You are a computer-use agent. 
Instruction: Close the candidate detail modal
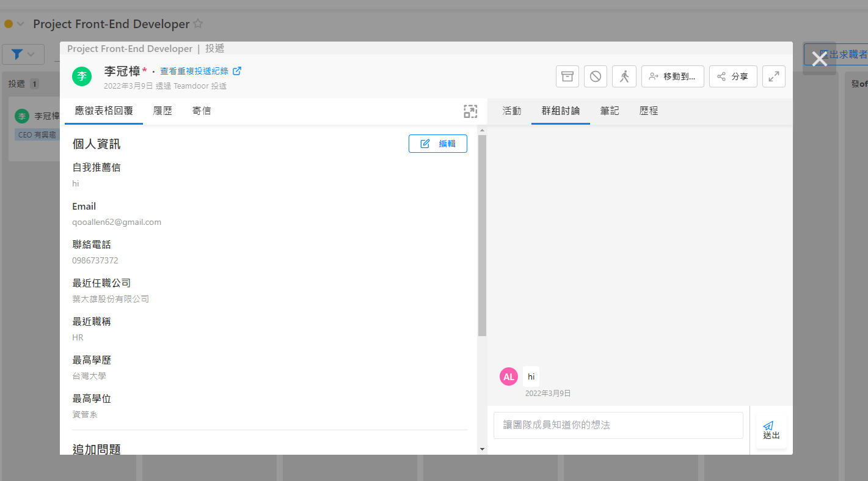[x=819, y=59]
